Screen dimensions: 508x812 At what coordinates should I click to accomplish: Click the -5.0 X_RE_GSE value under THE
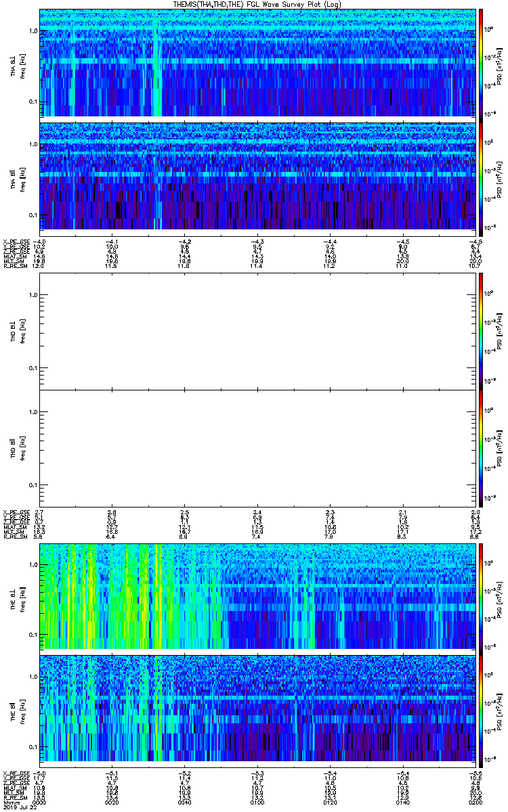tap(40, 772)
